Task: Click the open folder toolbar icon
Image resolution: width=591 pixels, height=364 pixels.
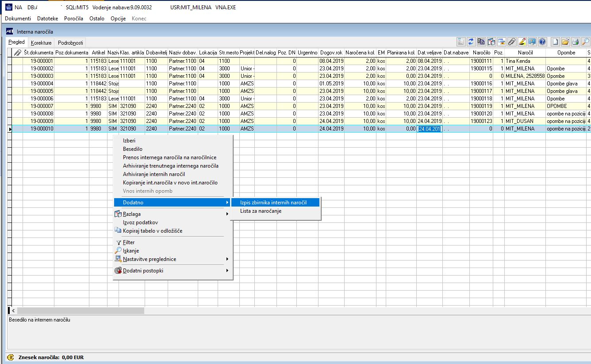Action: click(565, 42)
